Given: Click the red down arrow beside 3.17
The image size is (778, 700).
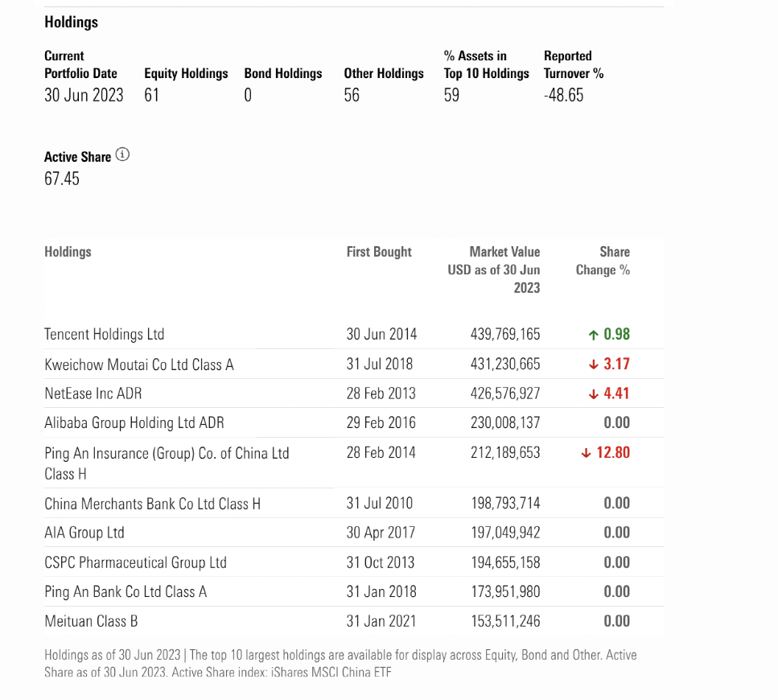Looking at the screenshot, I should click(594, 364).
